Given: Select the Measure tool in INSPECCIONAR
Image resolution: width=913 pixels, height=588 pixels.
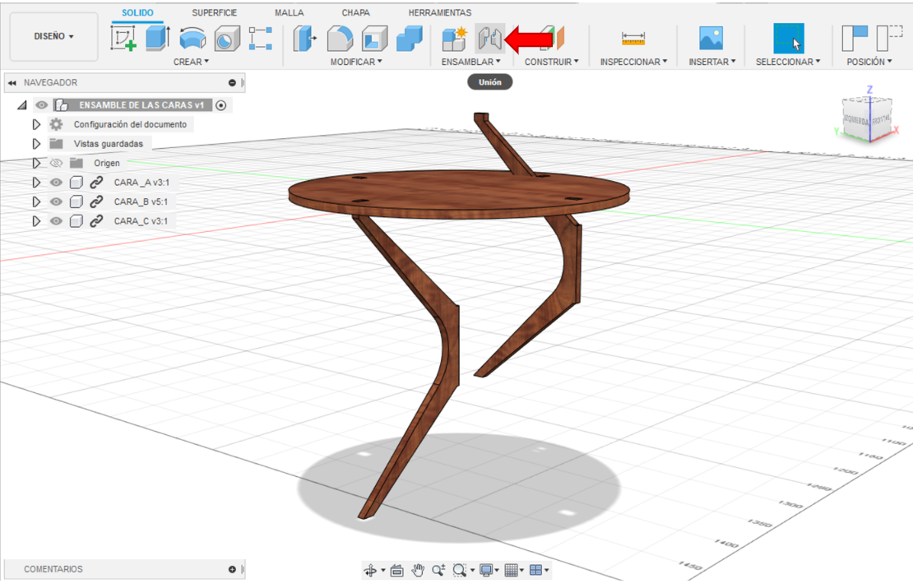Looking at the screenshot, I should tap(633, 39).
